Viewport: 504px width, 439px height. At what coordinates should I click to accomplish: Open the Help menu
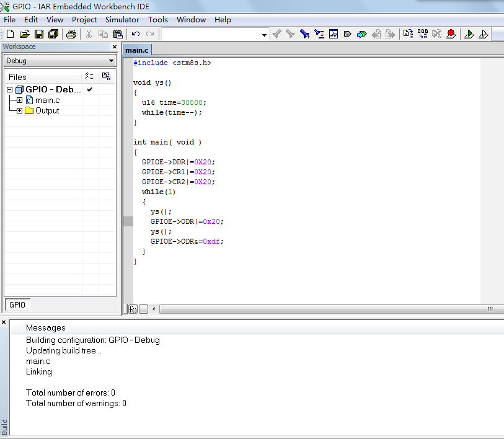click(223, 20)
